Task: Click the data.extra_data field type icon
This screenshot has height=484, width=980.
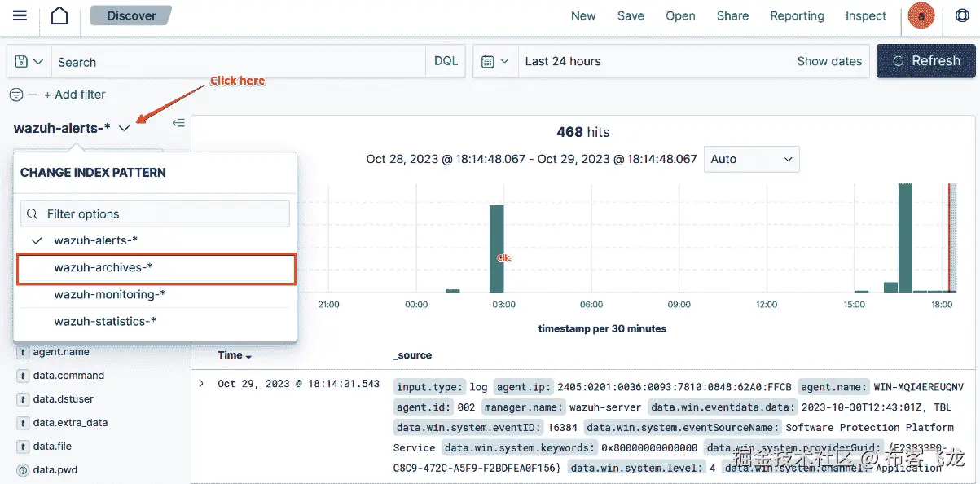Action: point(23,423)
